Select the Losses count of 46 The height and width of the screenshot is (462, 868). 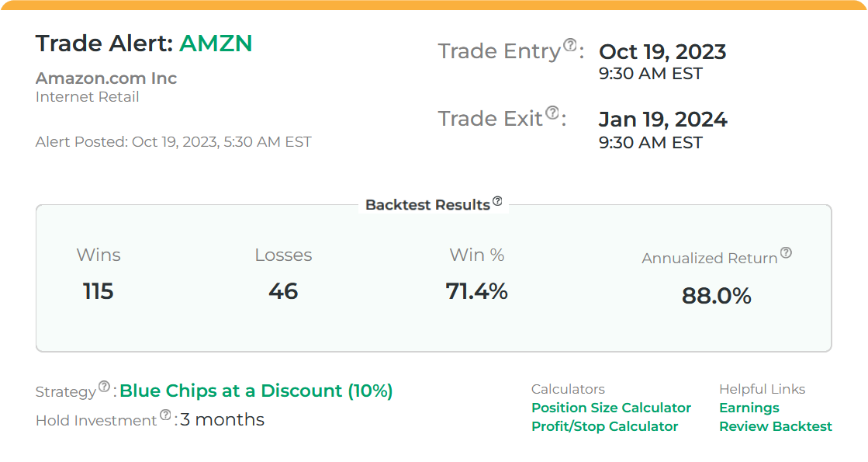tap(284, 291)
